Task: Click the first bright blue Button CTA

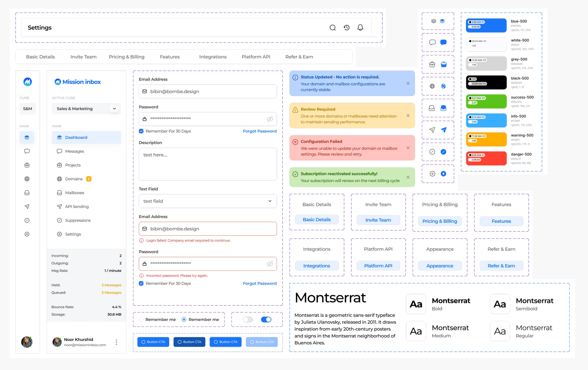Action: point(153,342)
